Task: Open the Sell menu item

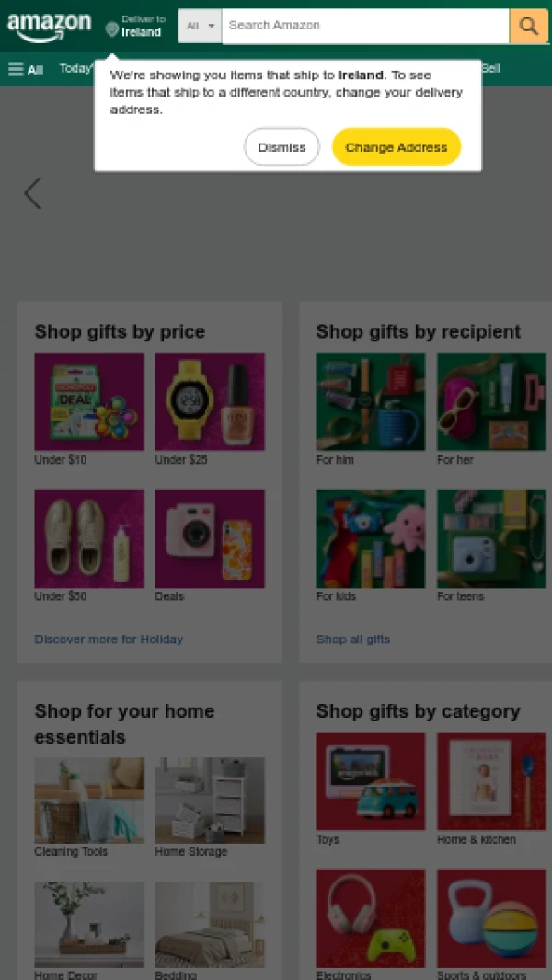Action: [490, 68]
